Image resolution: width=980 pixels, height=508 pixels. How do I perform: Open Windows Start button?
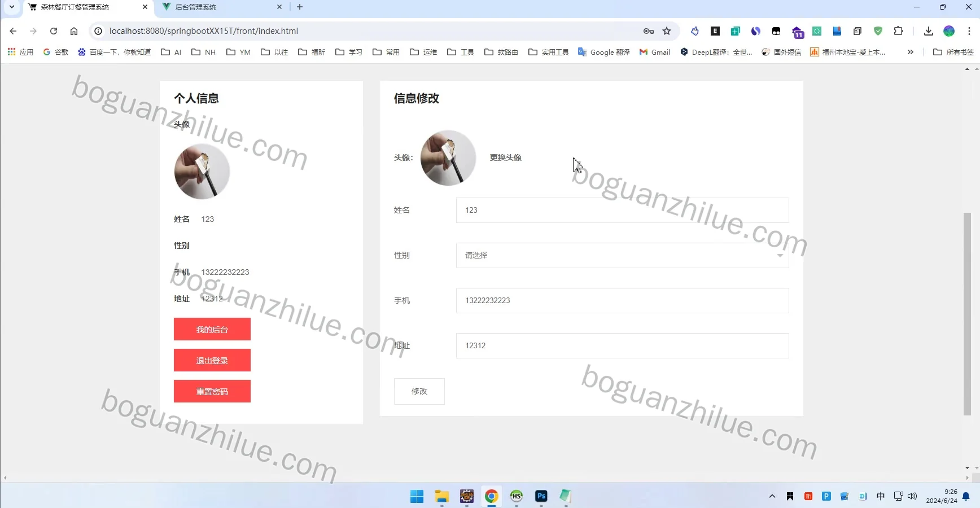417,496
